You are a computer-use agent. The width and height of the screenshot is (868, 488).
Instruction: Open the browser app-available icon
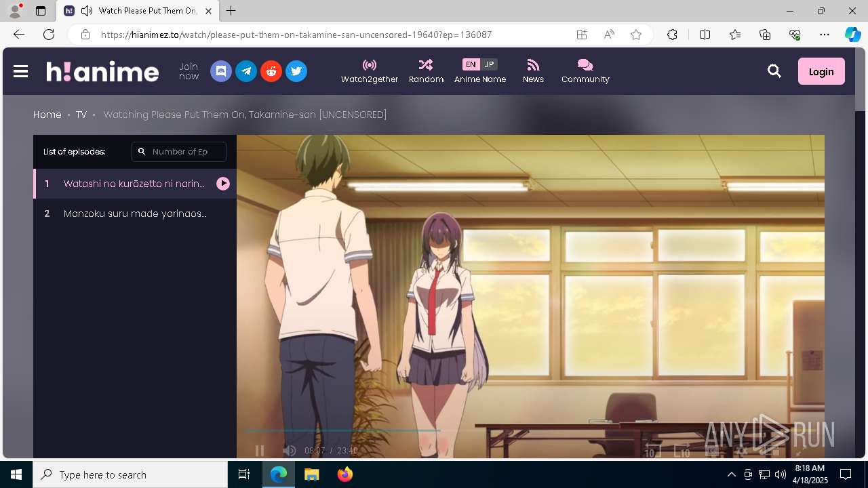pos(582,35)
